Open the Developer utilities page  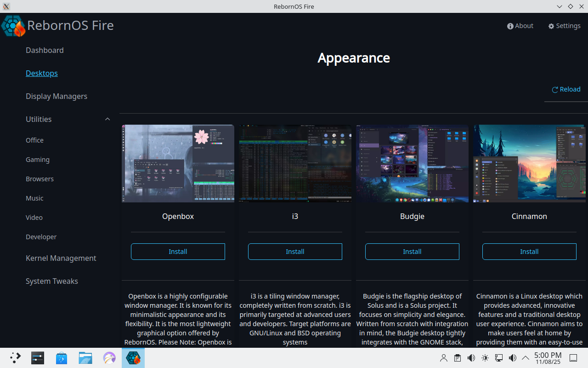41,237
